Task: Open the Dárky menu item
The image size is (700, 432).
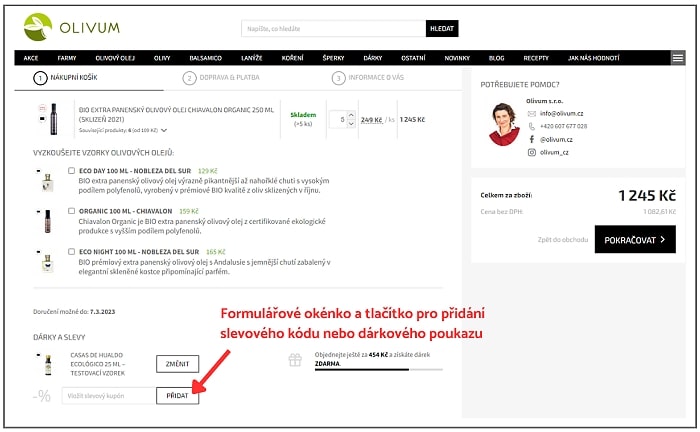Action: click(373, 58)
